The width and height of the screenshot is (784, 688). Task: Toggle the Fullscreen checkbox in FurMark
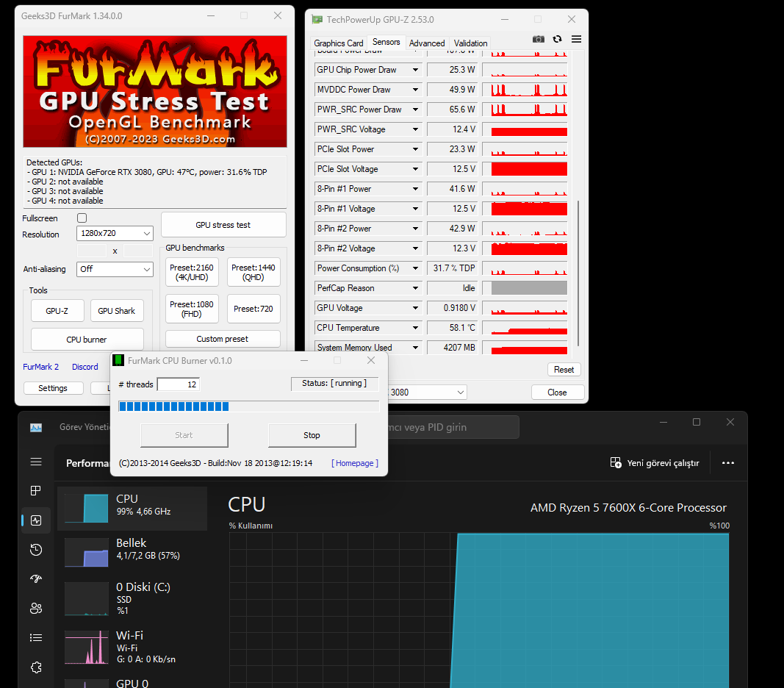(82, 218)
